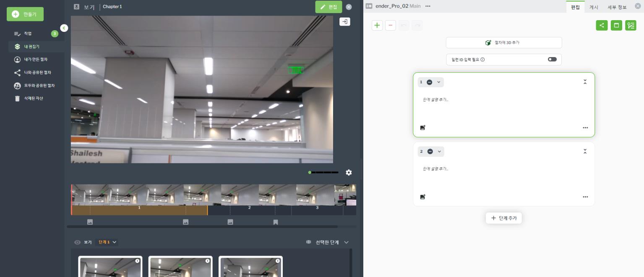Viewport: 644px width, 277px height.
Task: Select step 1 segment in timeline
Action: point(139,210)
